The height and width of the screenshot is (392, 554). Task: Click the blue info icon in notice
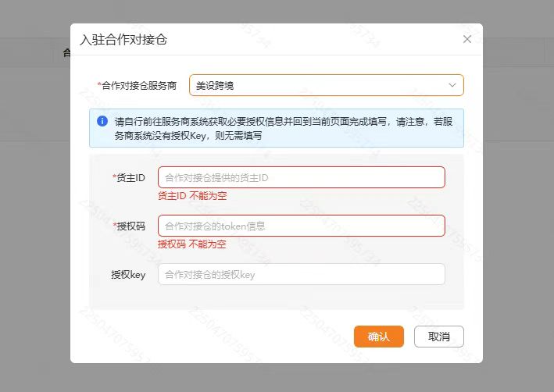[102, 121]
